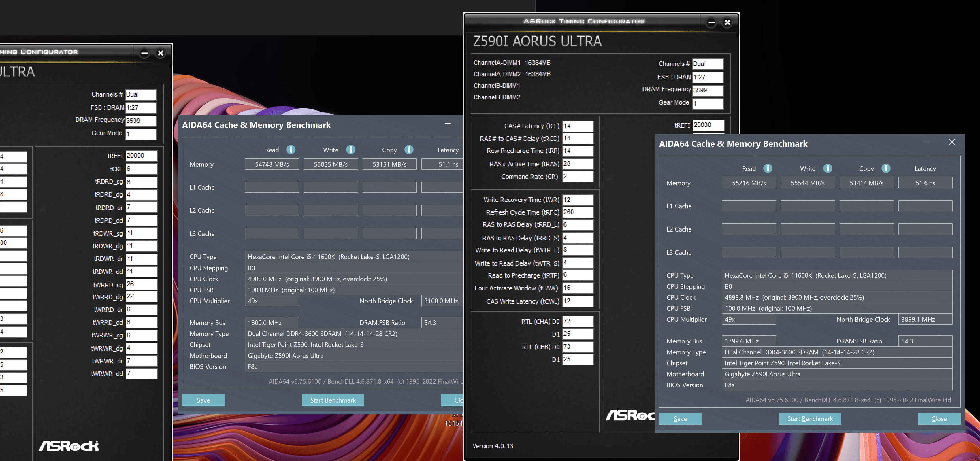Screen dimensions: 980x461
Task: Click Channels # field in right configurator
Action: tap(708, 64)
